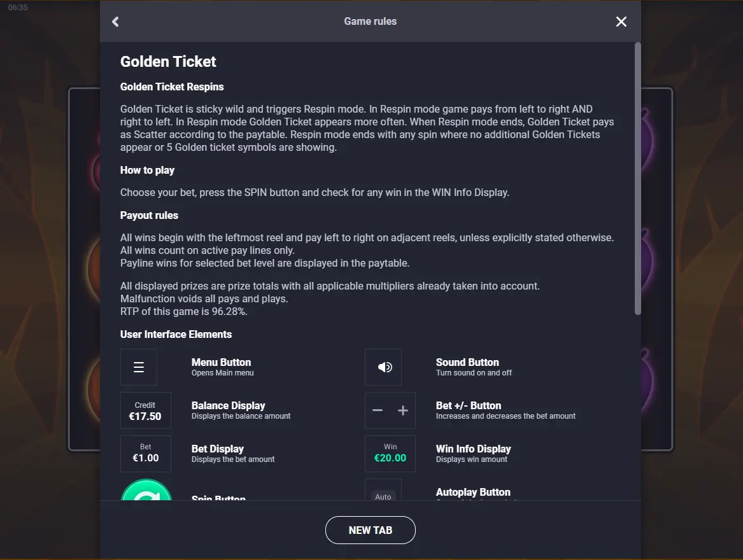
Task: Click the Win €20.00 info box
Action: coord(390,453)
